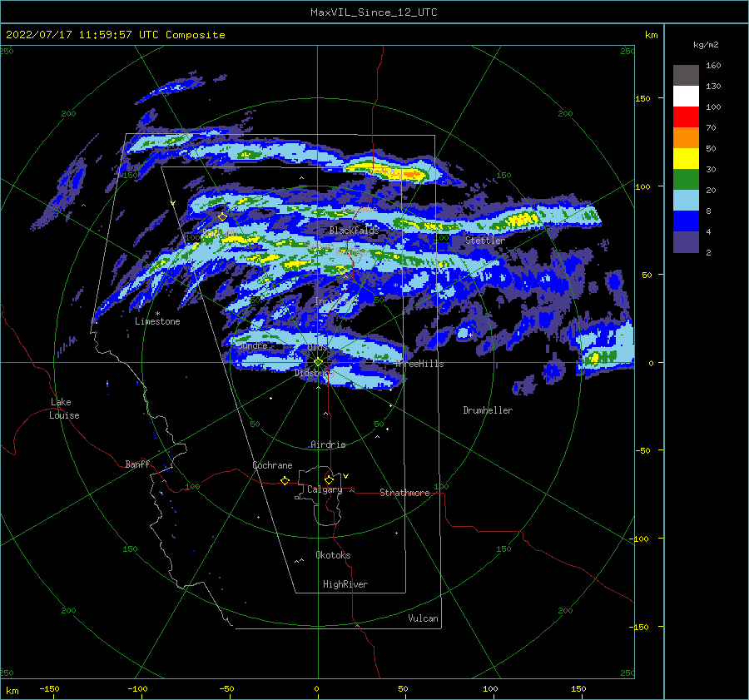Select the red legend color swatch
The width and height of the screenshot is (749, 700).
pyautogui.click(x=686, y=117)
